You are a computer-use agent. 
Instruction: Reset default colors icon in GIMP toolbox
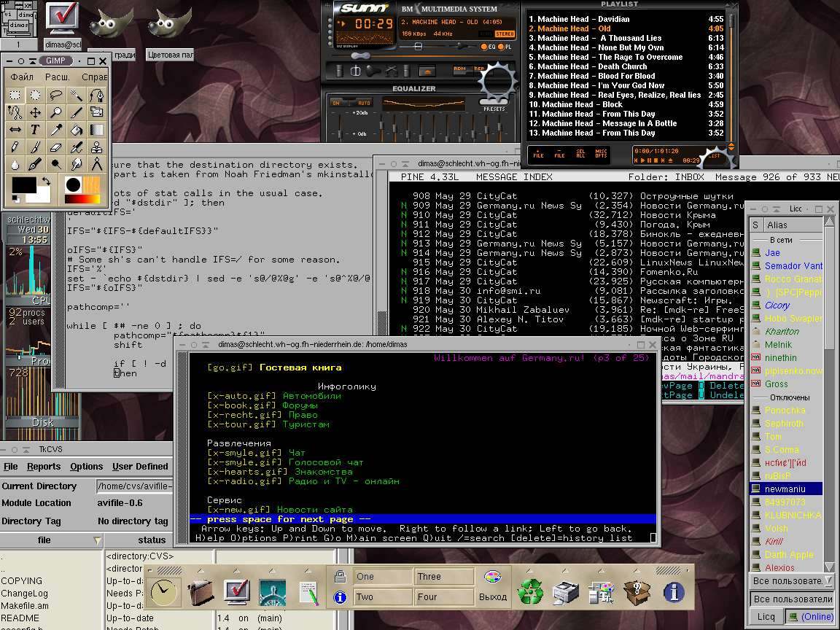(15, 199)
